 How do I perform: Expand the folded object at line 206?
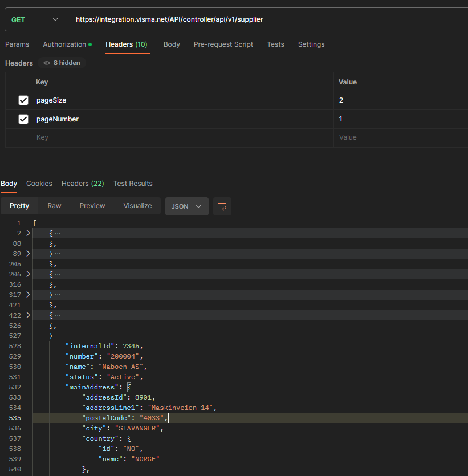28,274
